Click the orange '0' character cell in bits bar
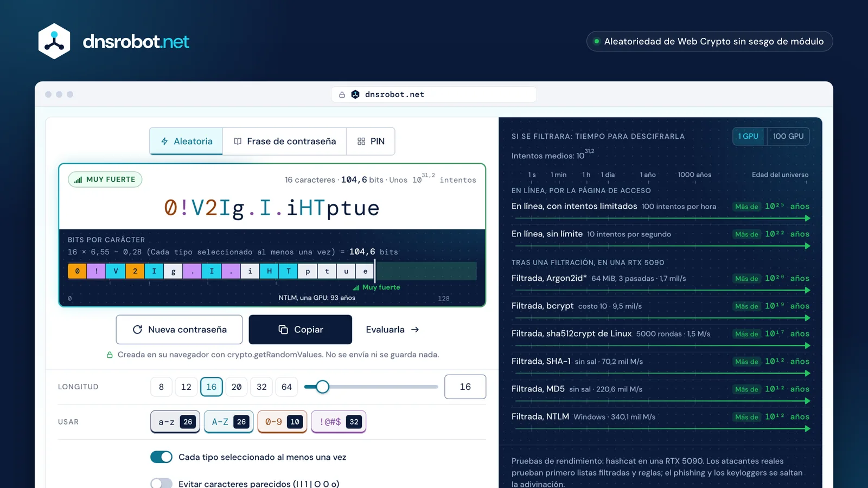The image size is (868, 488). [78, 271]
